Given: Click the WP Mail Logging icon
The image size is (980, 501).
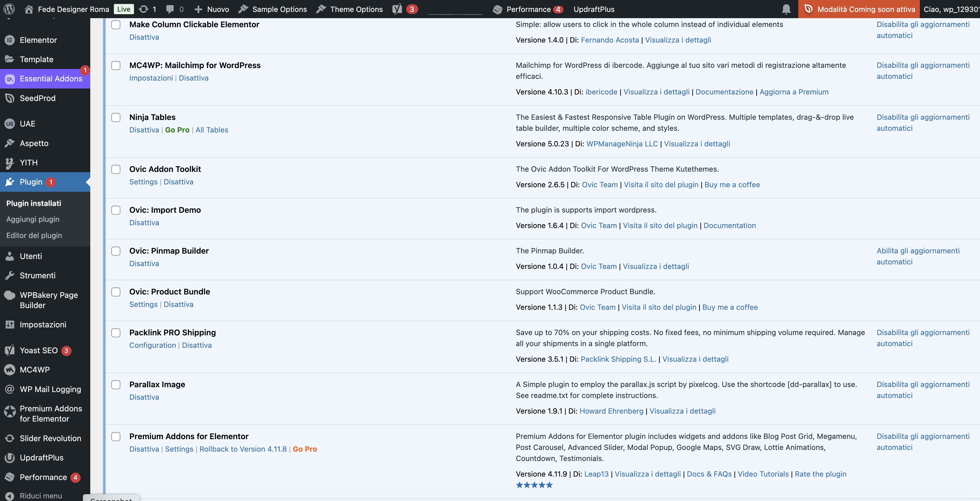Looking at the screenshot, I should [x=10, y=389].
